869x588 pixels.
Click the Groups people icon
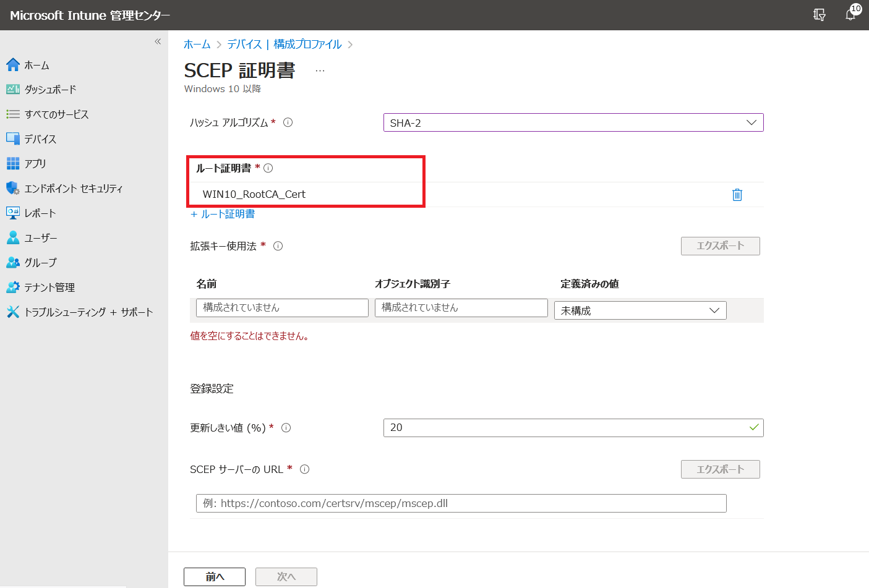13,262
